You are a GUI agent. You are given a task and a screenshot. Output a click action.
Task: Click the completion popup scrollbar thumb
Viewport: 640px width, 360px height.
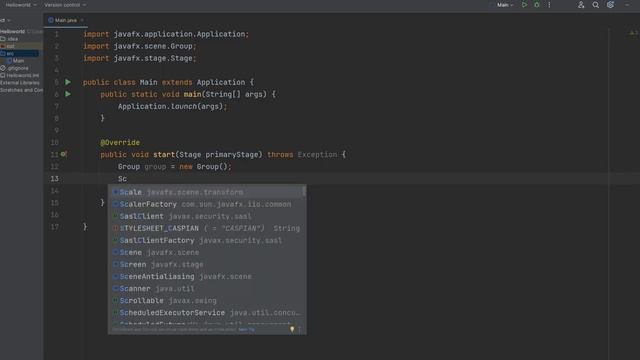tap(304, 191)
